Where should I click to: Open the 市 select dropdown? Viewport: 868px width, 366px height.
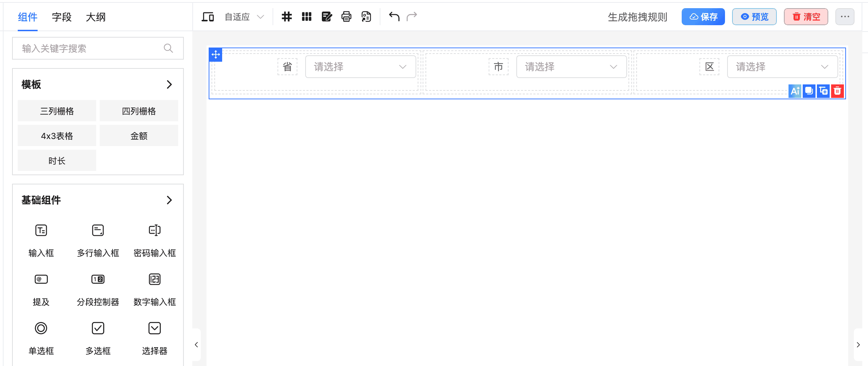click(x=571, y=67)
